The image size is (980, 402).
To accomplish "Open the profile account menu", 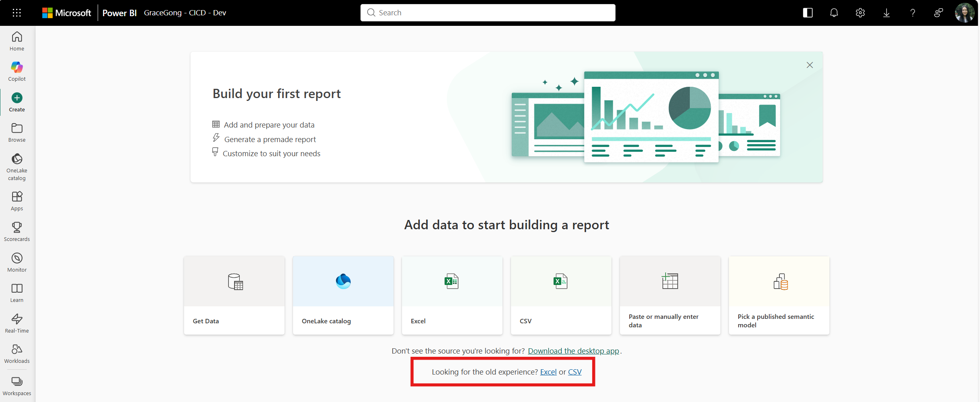I will (964, 13).
